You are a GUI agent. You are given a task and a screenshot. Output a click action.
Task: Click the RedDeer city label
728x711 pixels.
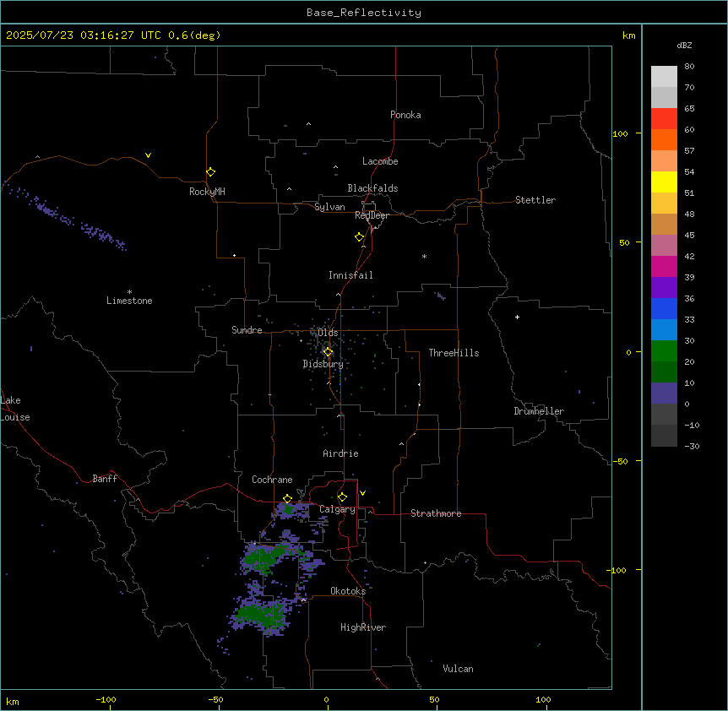pos(372,215)
